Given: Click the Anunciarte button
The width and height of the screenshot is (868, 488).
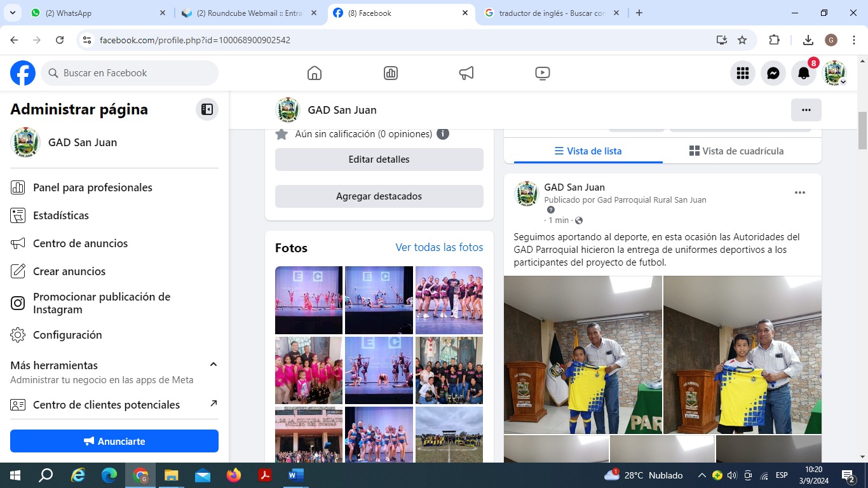Looking at the screenshot, I should [x=114, y=441].
